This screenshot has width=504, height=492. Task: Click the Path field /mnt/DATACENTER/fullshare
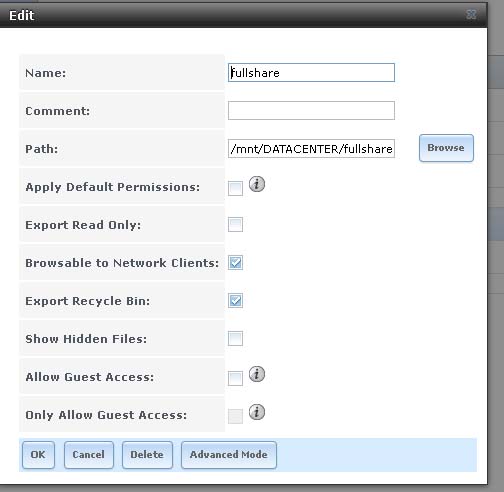[311, 148]
